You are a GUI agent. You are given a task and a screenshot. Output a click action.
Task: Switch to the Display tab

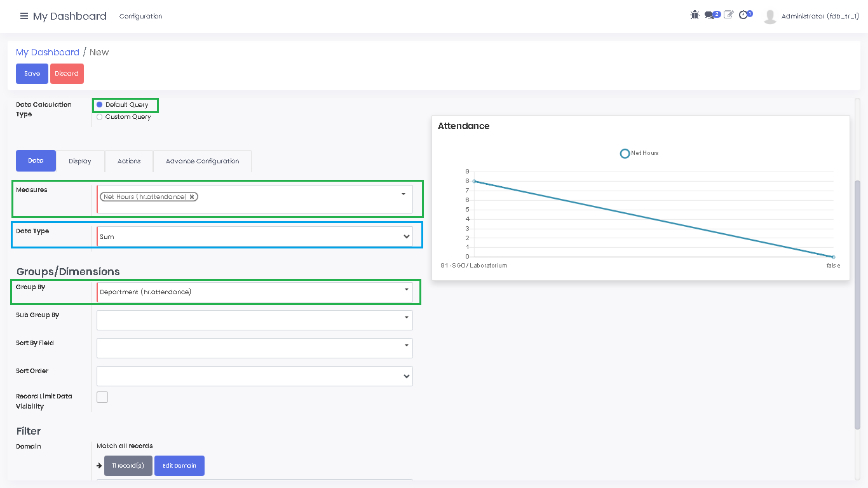pos(80,161)
